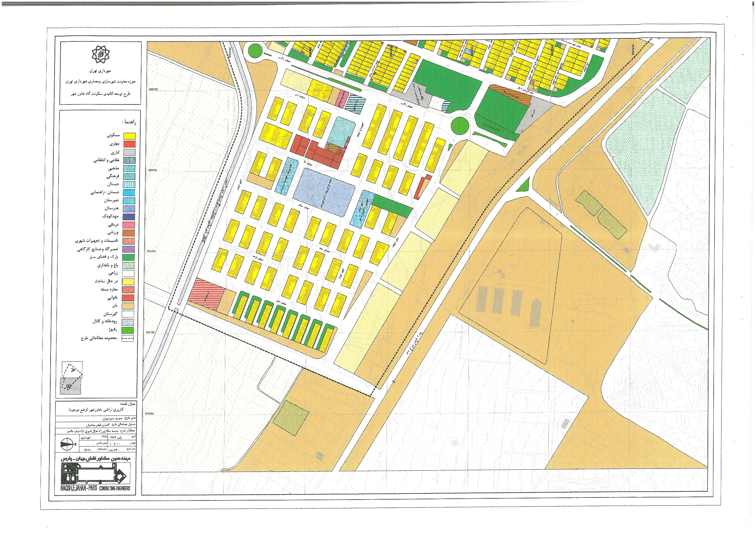Click the purple تعمیرگاه legend swatch
Screen dimensions: 756x534
129,249
